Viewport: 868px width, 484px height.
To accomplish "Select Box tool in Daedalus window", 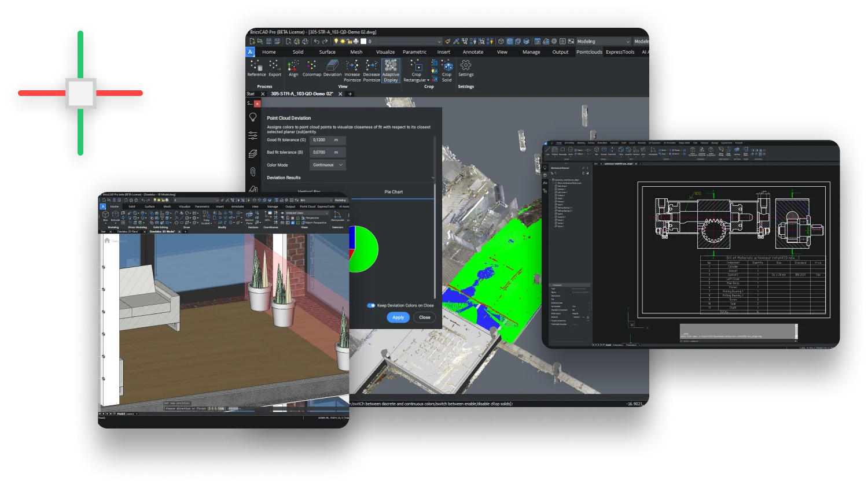I will coord(105,216).
